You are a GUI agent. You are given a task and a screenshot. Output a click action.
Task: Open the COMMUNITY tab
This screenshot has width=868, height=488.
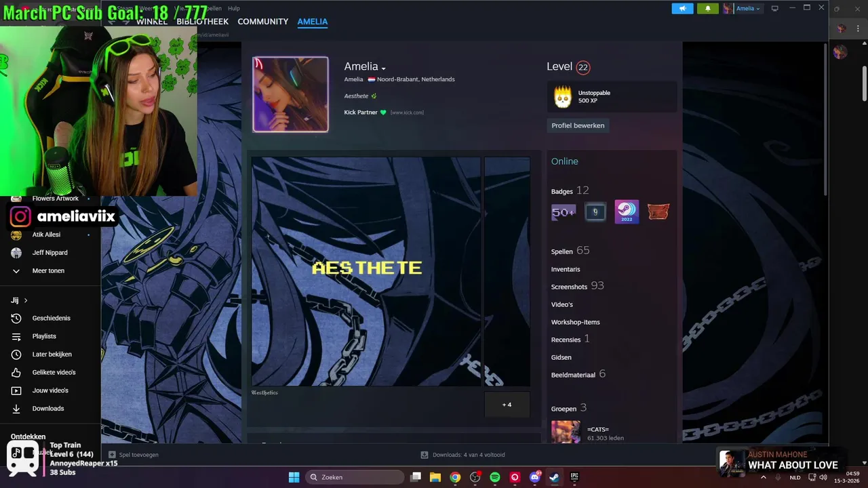(262, 22)
